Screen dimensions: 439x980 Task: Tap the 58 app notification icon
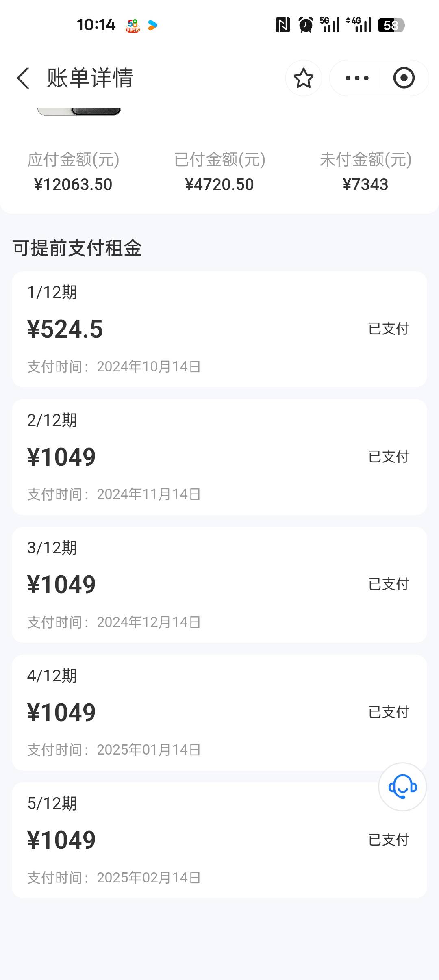pyautogui.click(x=133, y=25)
